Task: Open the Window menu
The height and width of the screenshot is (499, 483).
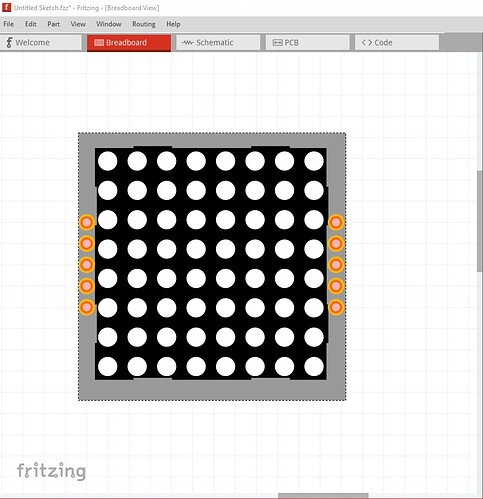Action: coord(109,24)
